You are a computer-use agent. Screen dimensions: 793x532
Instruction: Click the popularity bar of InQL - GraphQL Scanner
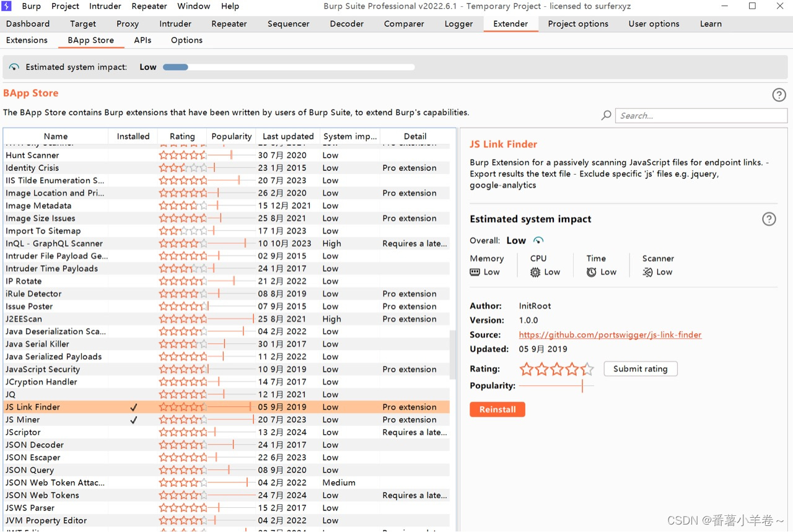point(231,243)
